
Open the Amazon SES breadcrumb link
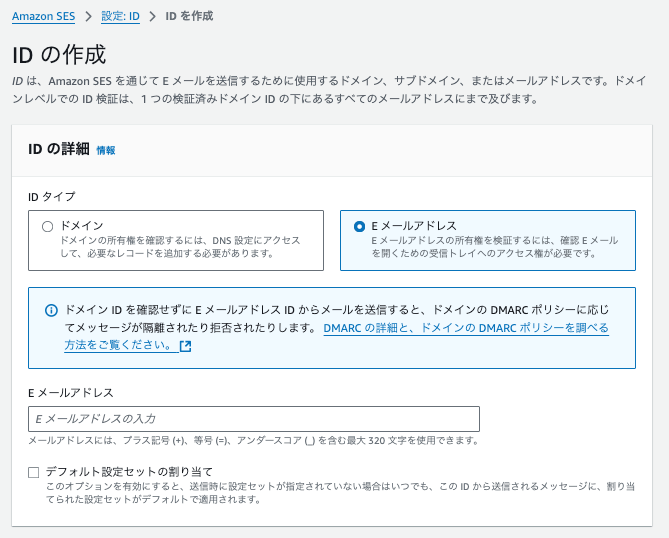click(x=43, y=16)
